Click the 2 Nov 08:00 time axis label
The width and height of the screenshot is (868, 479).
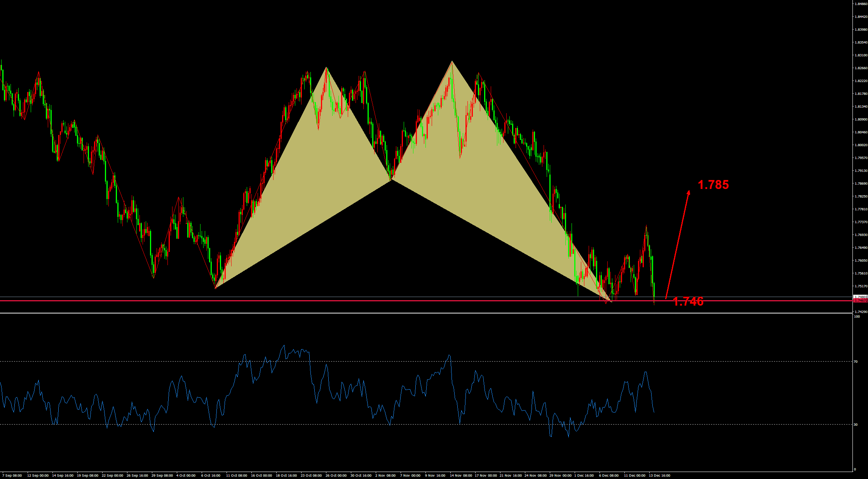point(385,476)
